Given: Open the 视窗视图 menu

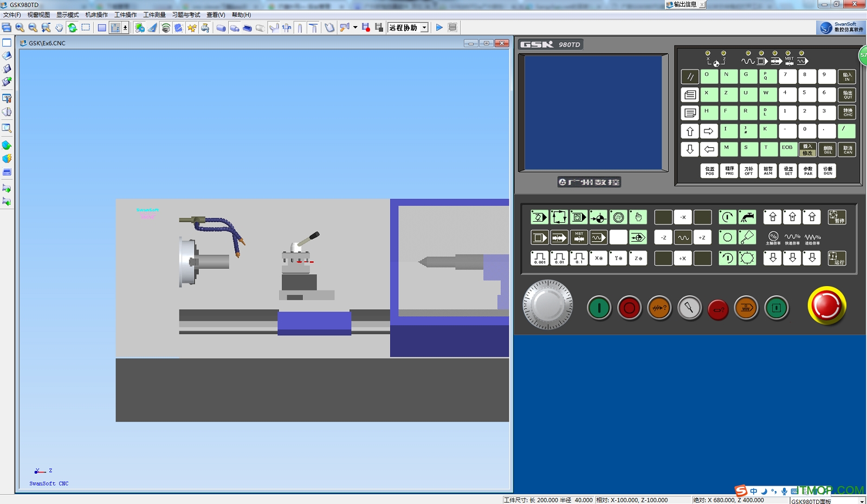Looking at the screenshot, I should [38, 15].
